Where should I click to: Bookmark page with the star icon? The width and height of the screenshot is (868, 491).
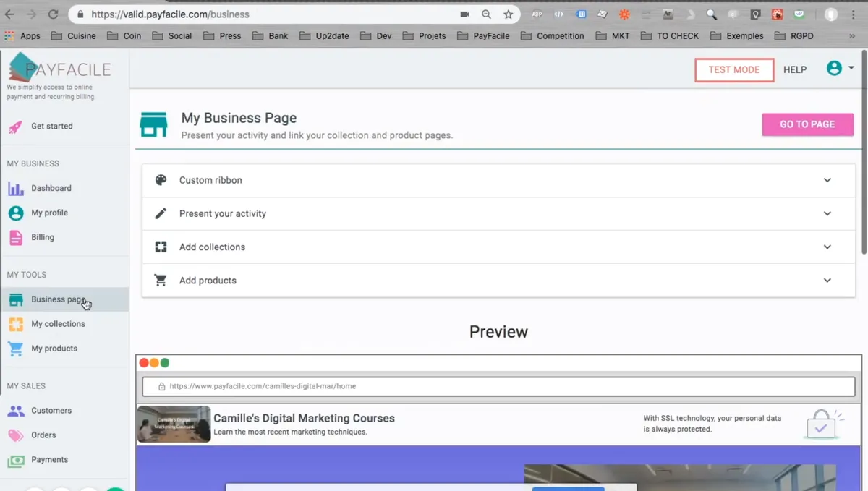click(509, 14)
